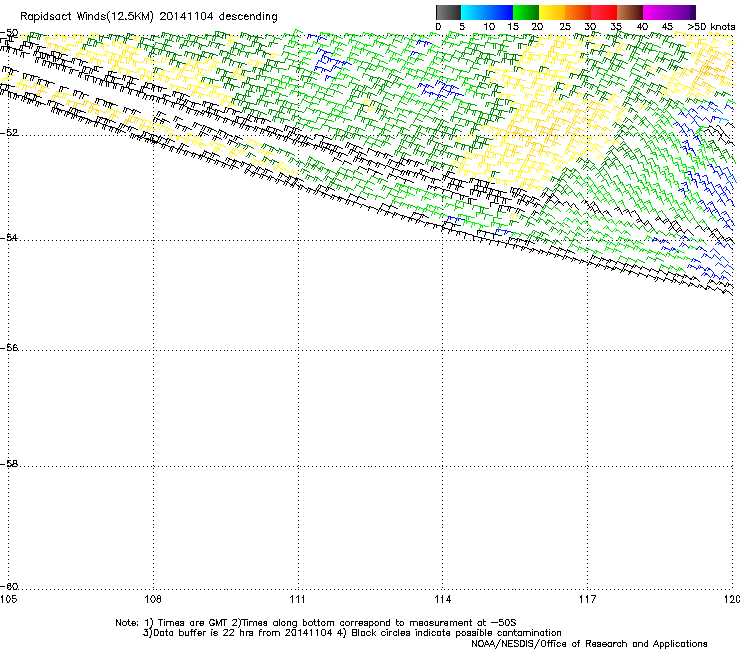Click the longitude label '117'

(x=587, y=599)
